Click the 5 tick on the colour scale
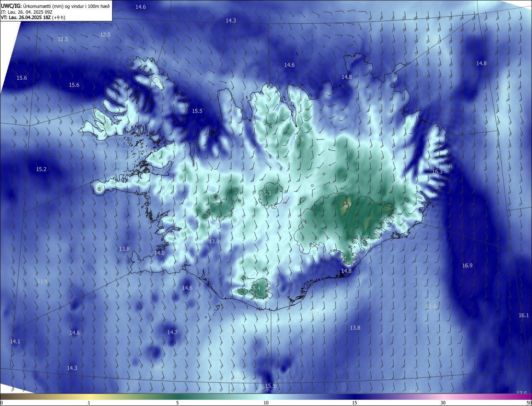 pos(177,403)
